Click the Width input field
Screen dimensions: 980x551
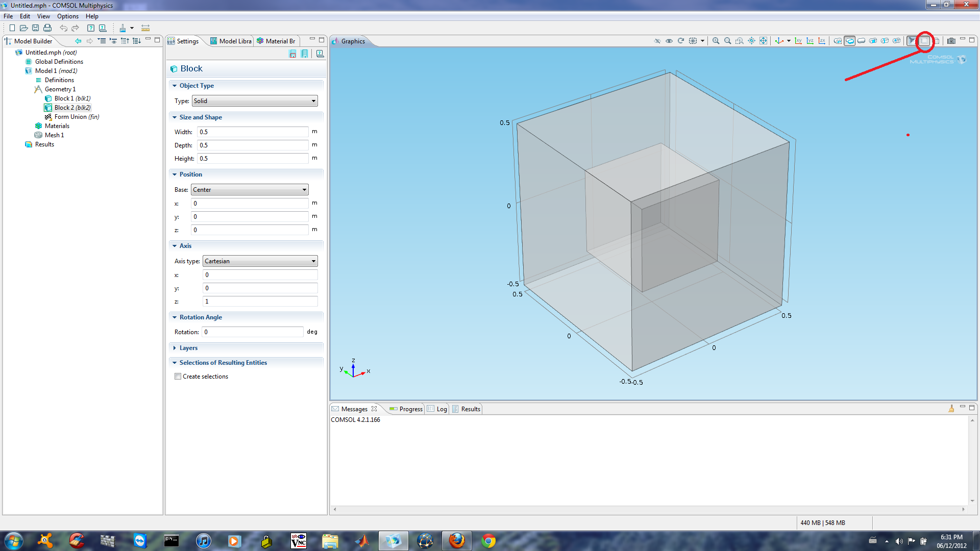253,132
